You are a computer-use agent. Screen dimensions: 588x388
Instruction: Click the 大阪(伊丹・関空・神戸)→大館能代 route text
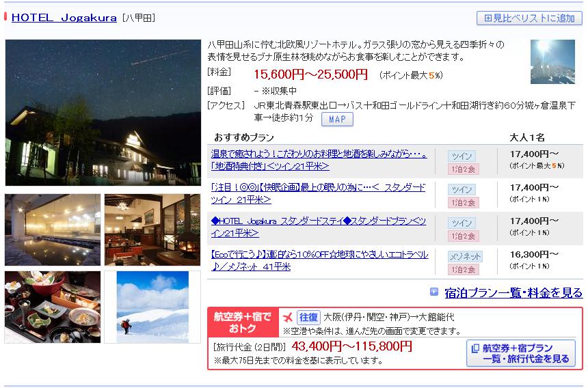388,317
